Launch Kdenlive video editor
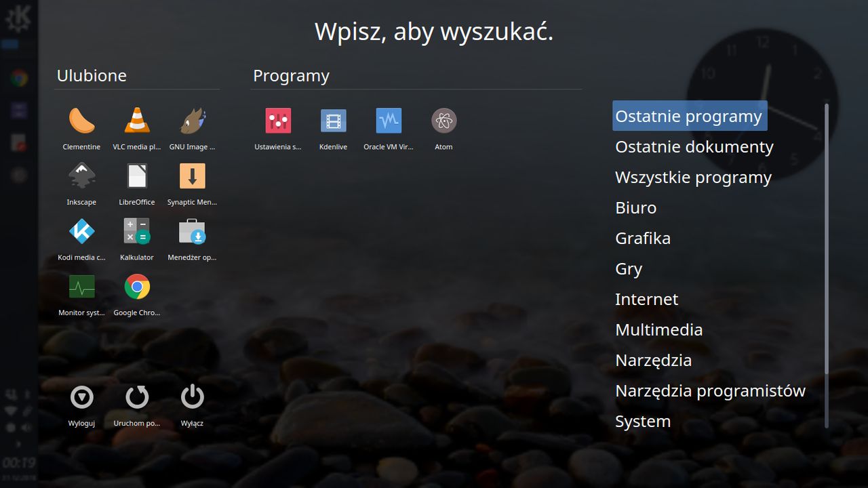This screenshot has height=488, width=868. [333, 121]
